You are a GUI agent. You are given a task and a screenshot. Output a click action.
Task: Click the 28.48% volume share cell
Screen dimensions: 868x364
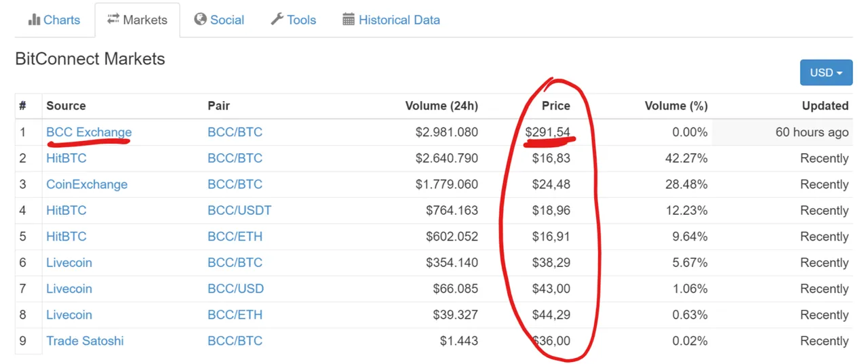coord(686,184)
